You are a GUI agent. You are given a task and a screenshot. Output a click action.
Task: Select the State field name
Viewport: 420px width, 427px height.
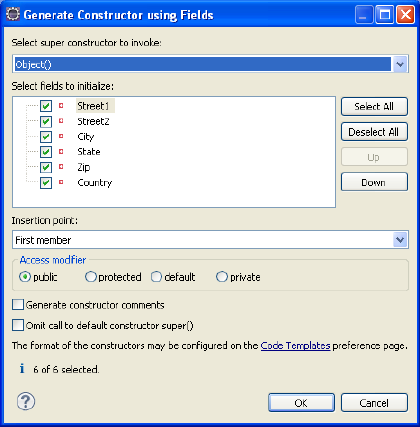click(89, 152)
